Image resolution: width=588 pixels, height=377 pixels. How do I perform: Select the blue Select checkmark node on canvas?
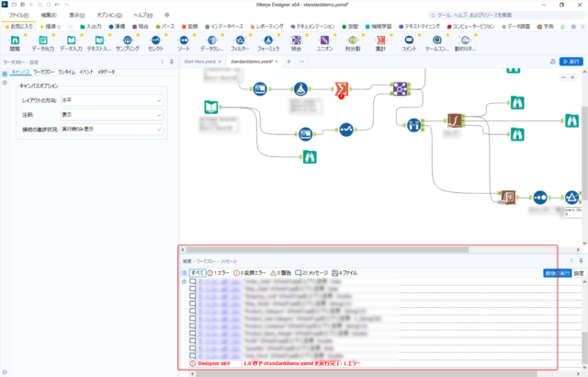346,130
